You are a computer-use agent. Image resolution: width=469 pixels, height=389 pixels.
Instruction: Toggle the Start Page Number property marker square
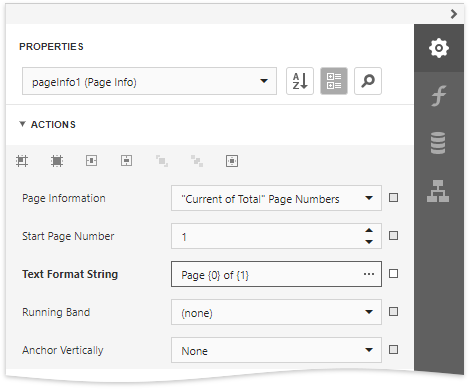click(x=393, y=236)
